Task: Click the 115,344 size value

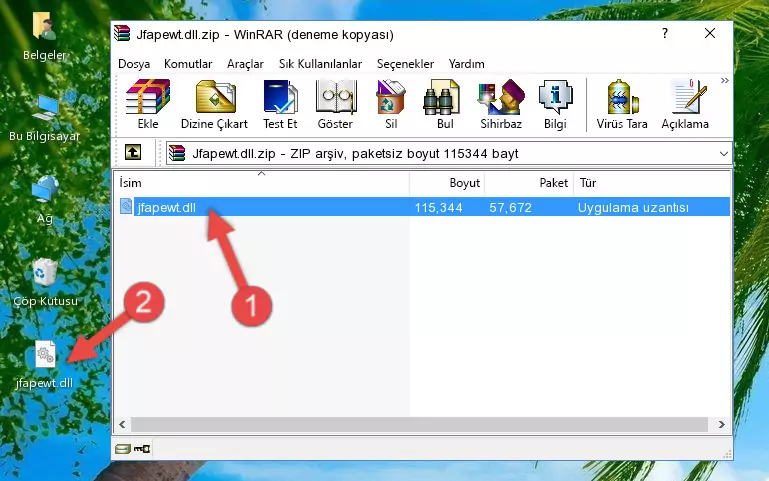Action: pos(438,208)
